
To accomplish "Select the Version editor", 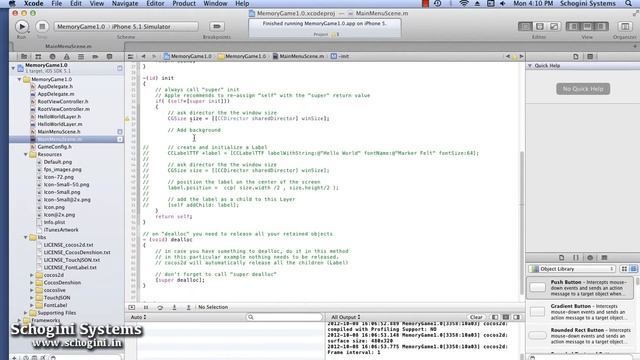I will pyautogui.click(x=554, y=27).
